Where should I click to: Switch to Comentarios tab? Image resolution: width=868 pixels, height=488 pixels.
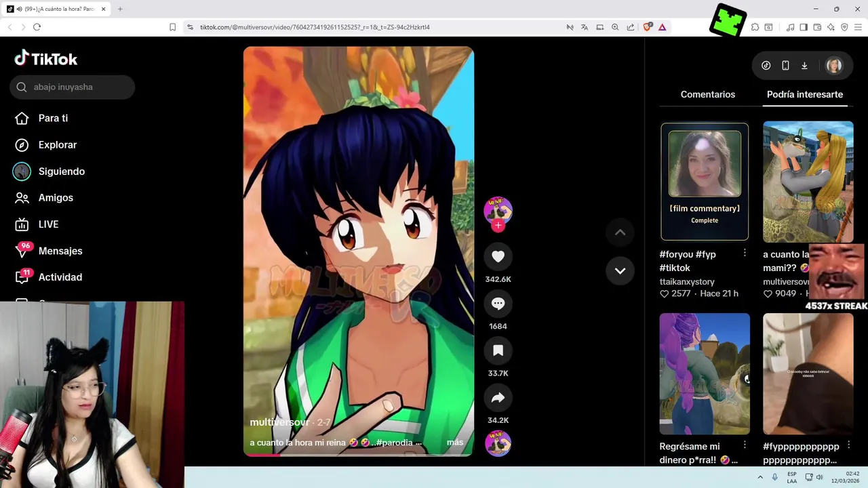coord(707,94)
